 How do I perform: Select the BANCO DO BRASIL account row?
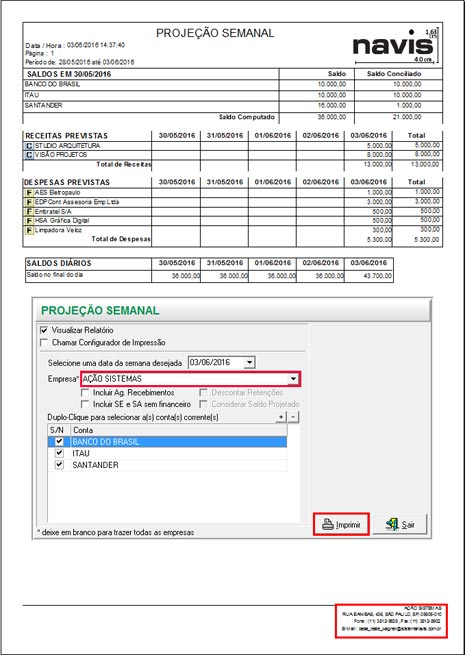coord(167,442)
